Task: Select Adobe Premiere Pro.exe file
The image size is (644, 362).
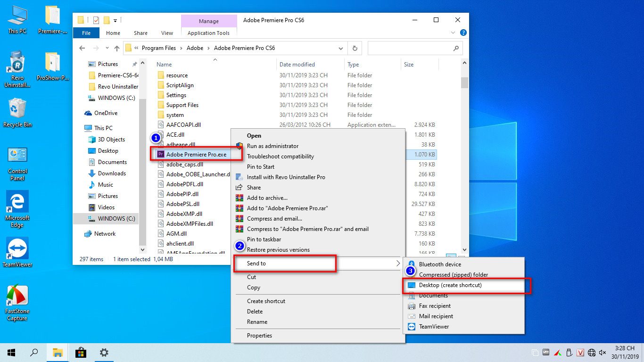Action: 196,154
